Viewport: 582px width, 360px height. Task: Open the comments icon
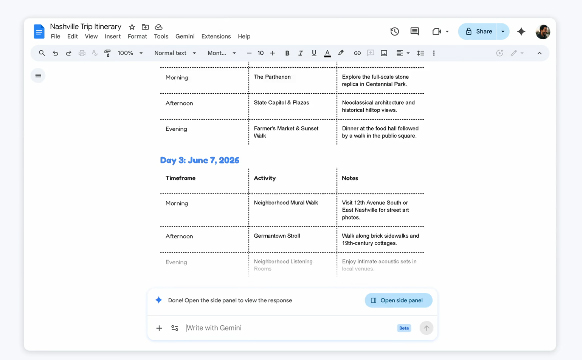[x=415, y=32]
